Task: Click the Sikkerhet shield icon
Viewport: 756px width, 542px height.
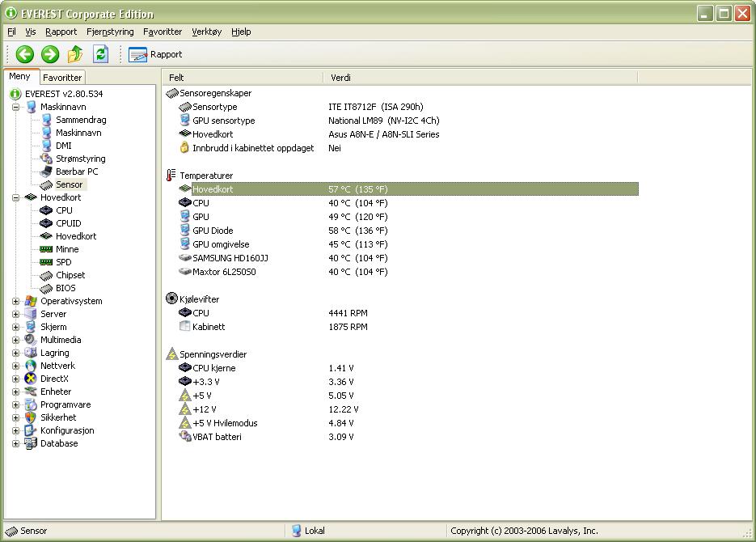Action: (x=31, y=417)
